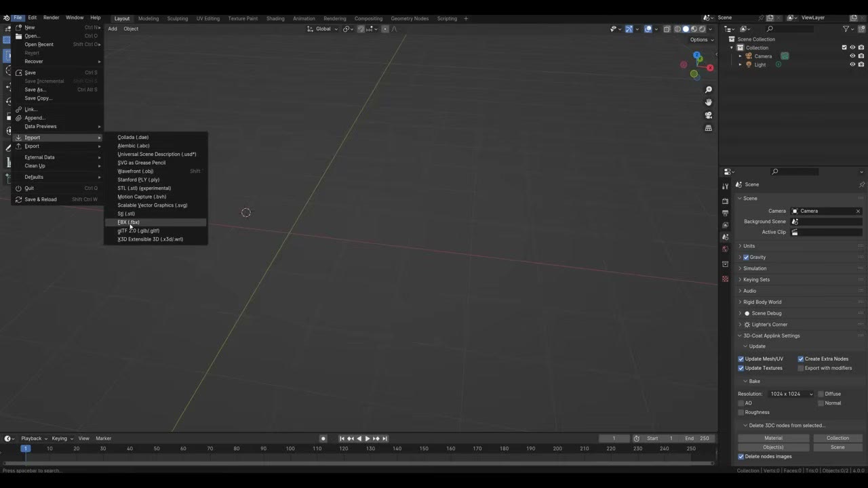The height and width of the screenshot is (488, 868).
Task: Uncheck Update Mesh/UV checkbox
Action: click(x=741, y=359)
